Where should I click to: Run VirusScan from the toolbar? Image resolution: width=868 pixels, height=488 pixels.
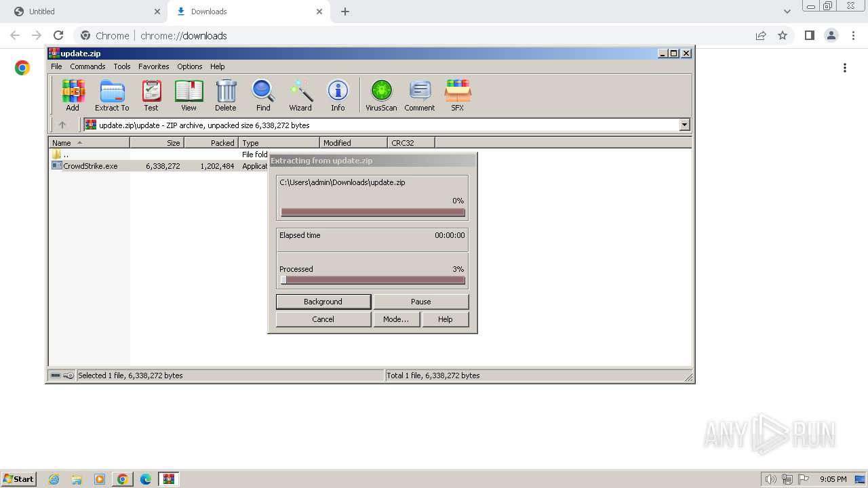[381, 95]
